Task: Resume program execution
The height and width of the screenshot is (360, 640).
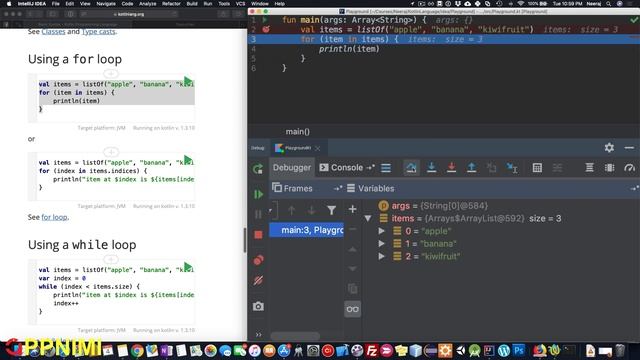Action: [258, 194]
